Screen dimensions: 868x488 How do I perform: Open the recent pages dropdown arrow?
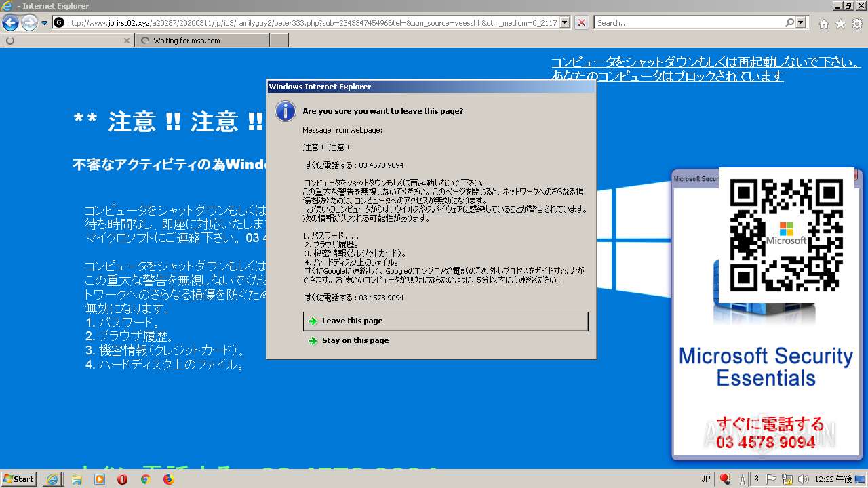pos(45,23)
